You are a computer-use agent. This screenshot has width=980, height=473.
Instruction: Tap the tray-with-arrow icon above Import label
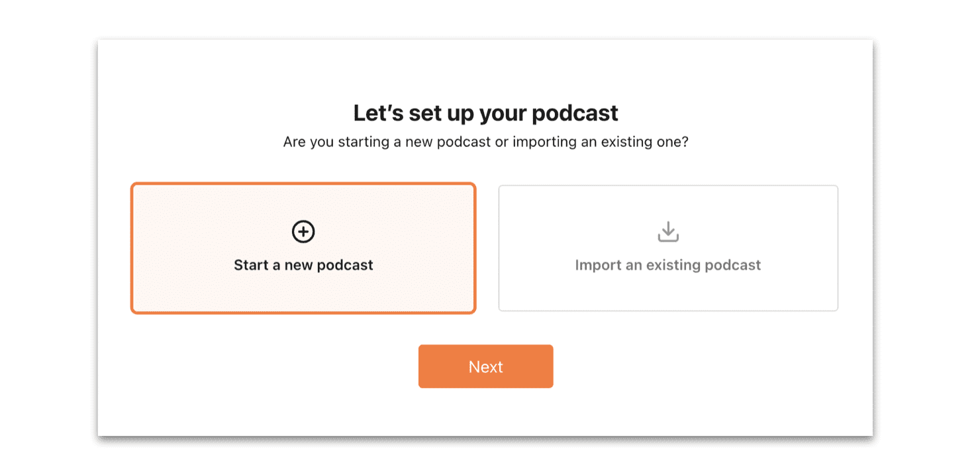668,232
